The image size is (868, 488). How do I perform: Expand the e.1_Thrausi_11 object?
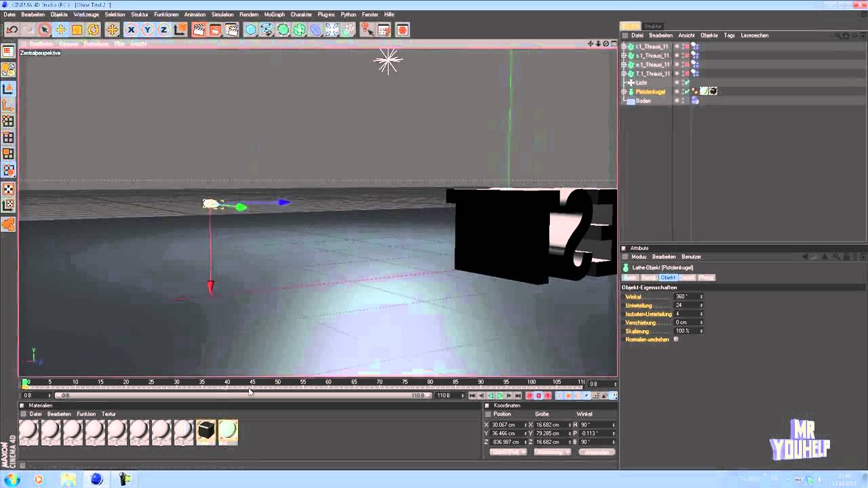[625, 64]
